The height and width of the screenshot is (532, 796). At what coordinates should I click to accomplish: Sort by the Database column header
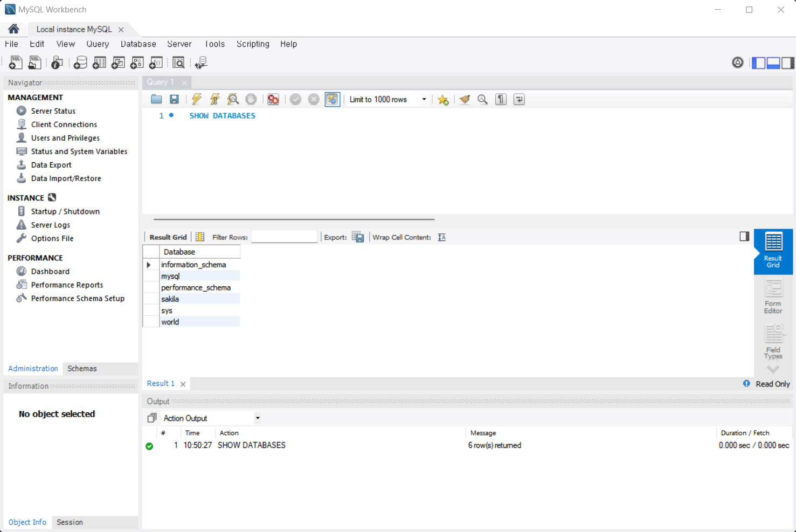[200, 252]
